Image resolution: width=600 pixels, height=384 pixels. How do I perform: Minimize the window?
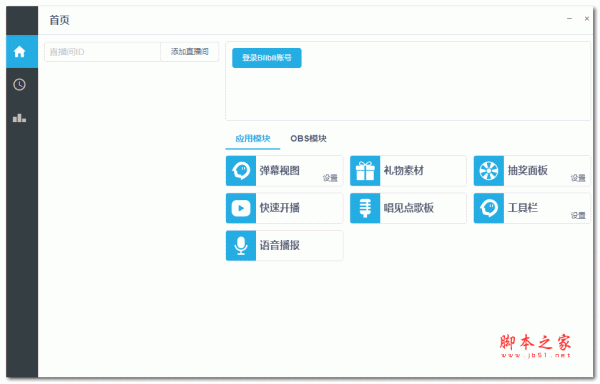(x=569, y=18)
